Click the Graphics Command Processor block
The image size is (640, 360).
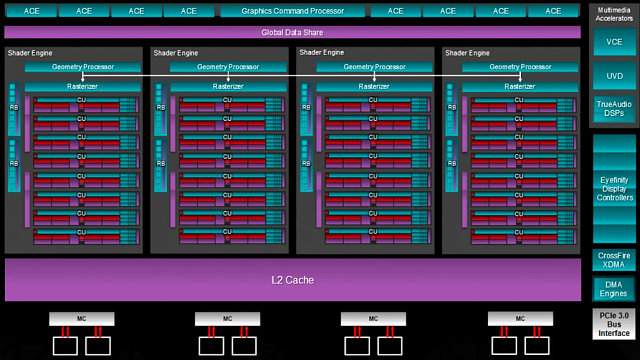(x=292, y=11)
